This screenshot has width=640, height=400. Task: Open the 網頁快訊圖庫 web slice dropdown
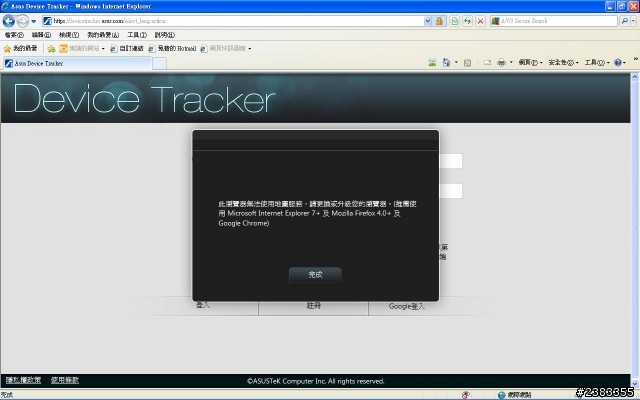coord(226,49)
